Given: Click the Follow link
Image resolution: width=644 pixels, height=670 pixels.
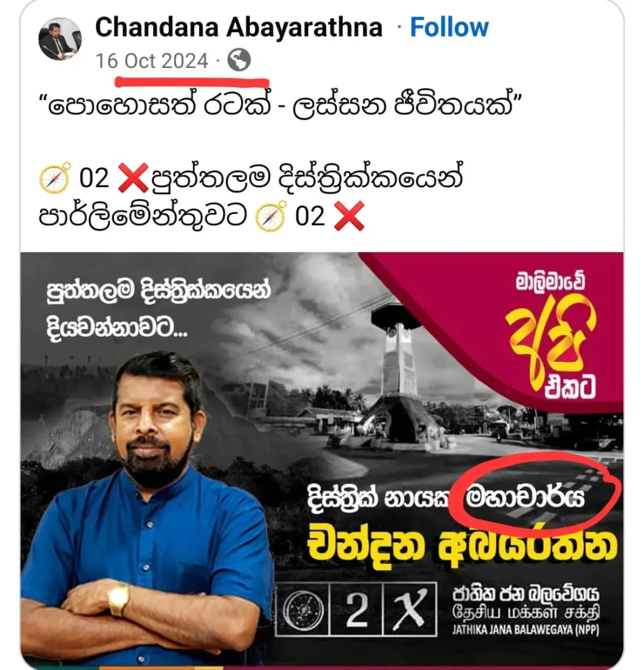Looking at the screenshot, I should click(x=449, y=27).
